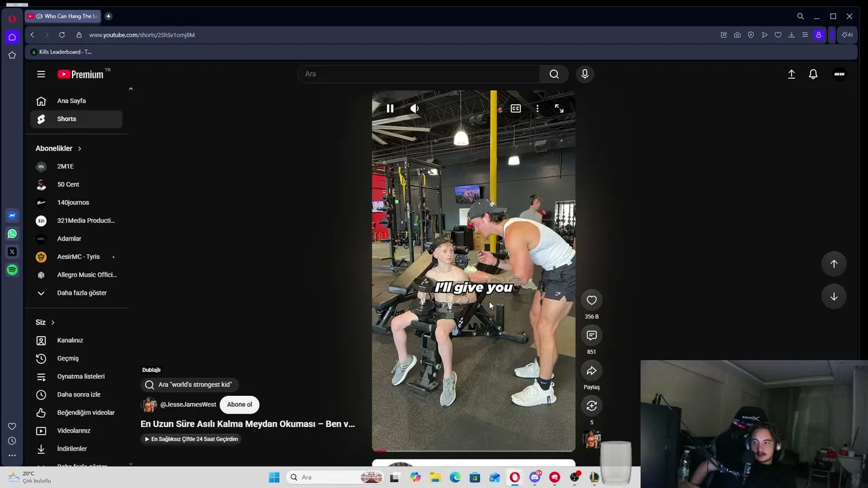Open Oynatma listeleri playlists
Screen dimensions: 868x488
point(77,376)
